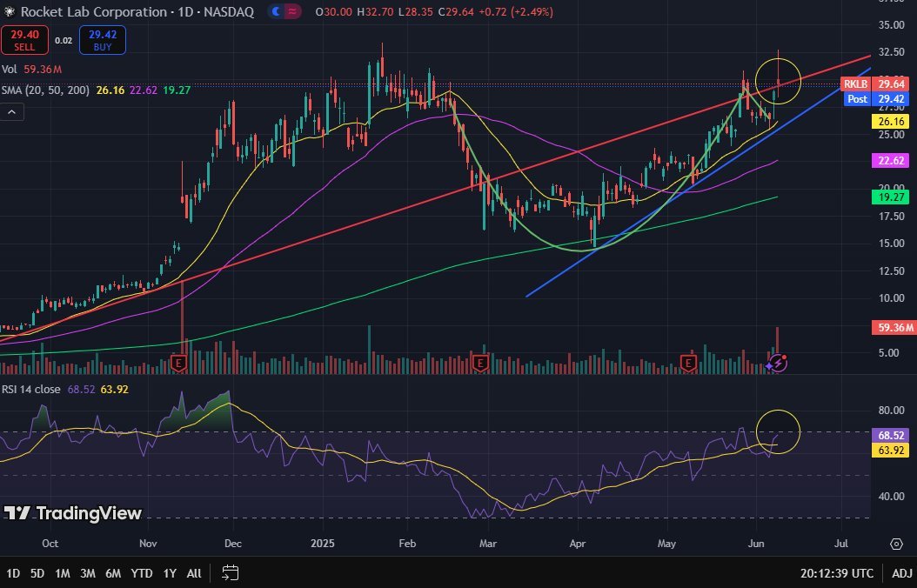
Task: Click the SELL 29.40 button
Action: 24,40
